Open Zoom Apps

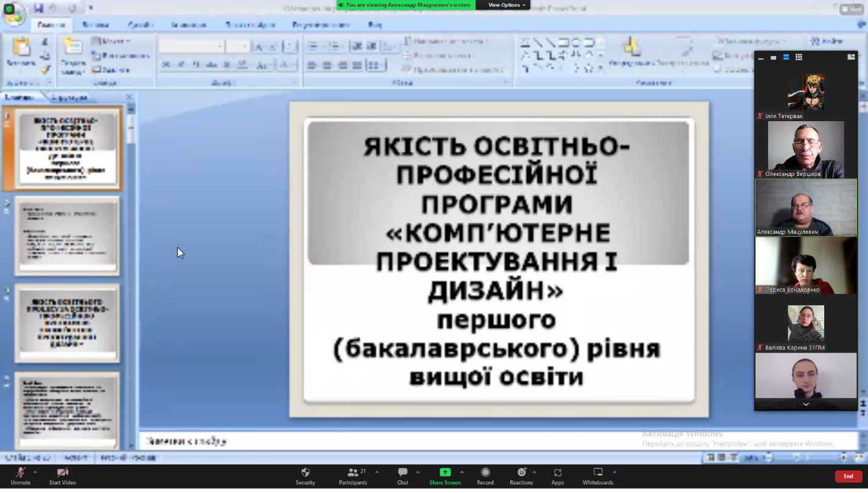pos(558,476)
